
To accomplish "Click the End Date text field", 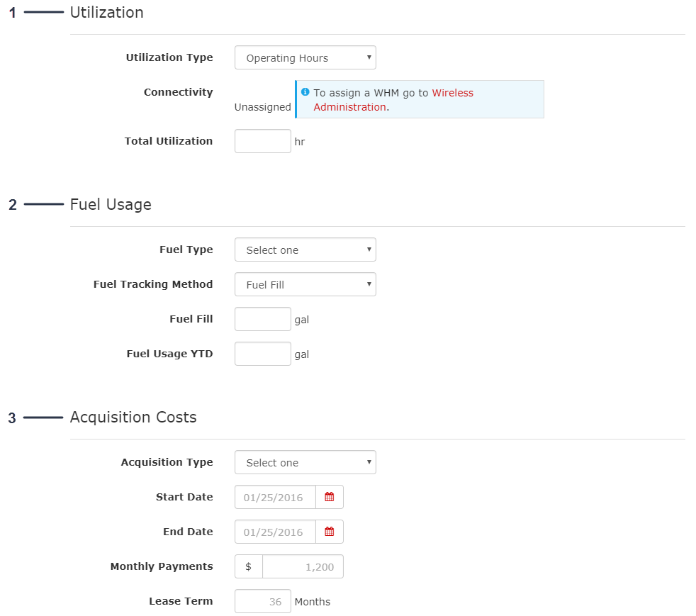I will (275, 532).
